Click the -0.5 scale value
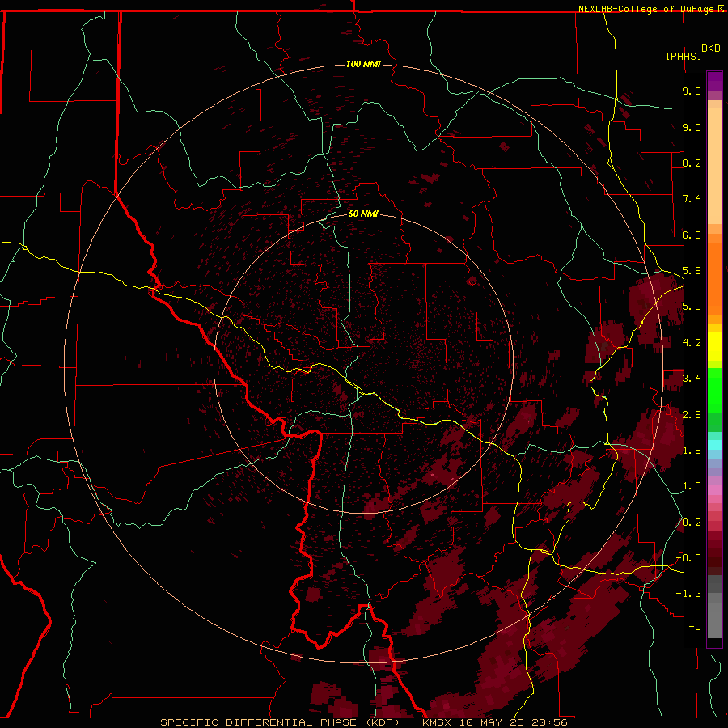The width and height of the screenshot is (728, 728). (689, 558)
